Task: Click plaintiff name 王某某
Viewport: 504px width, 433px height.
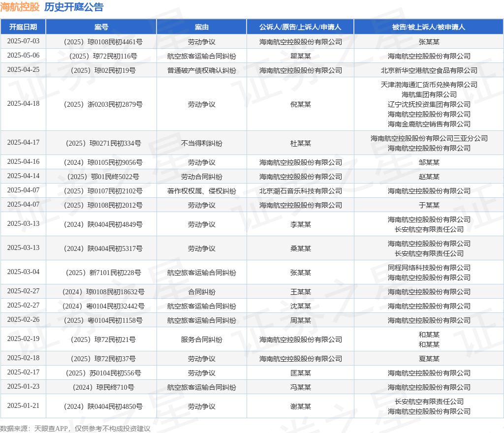Action: coord(301,292)
